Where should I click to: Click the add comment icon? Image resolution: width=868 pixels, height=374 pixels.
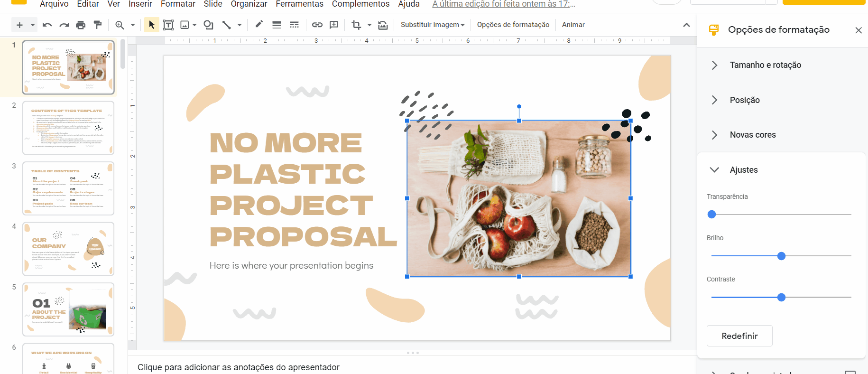[334, 25]
